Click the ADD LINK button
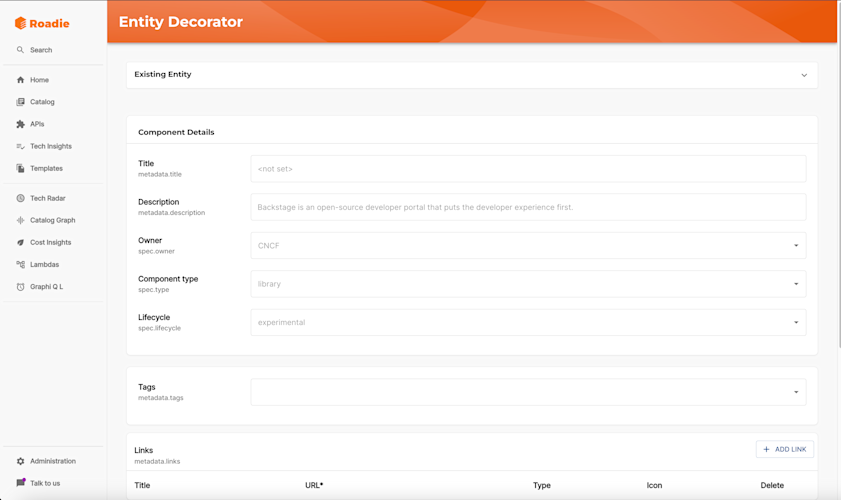Image resolution: width=841 pixels, height=500 pixels. click(x=785, y=449)
